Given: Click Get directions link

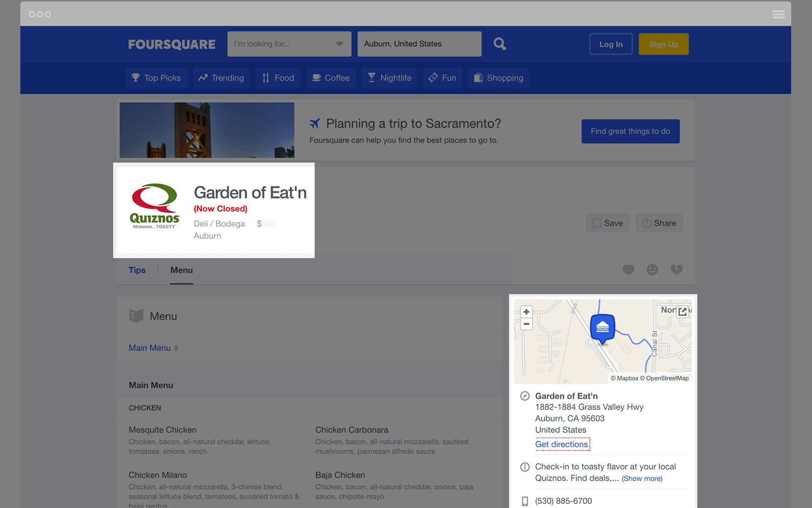Looking at the screenshot, I should point(562,444).
